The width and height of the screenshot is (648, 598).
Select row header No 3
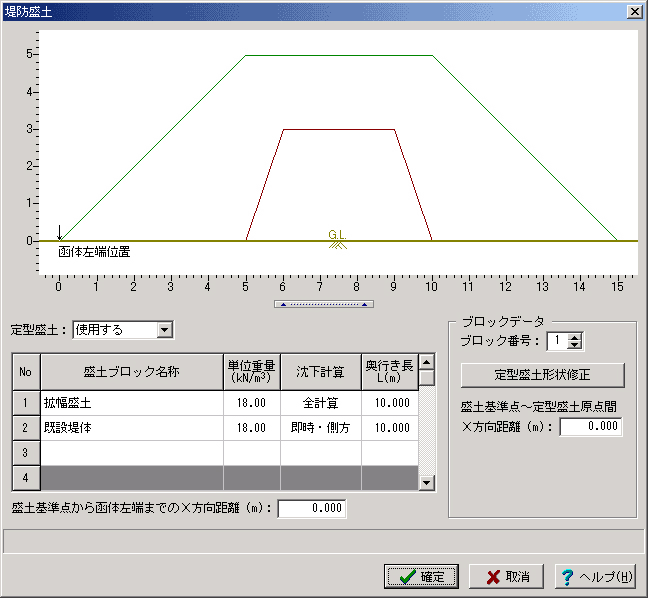coord(26,453)
